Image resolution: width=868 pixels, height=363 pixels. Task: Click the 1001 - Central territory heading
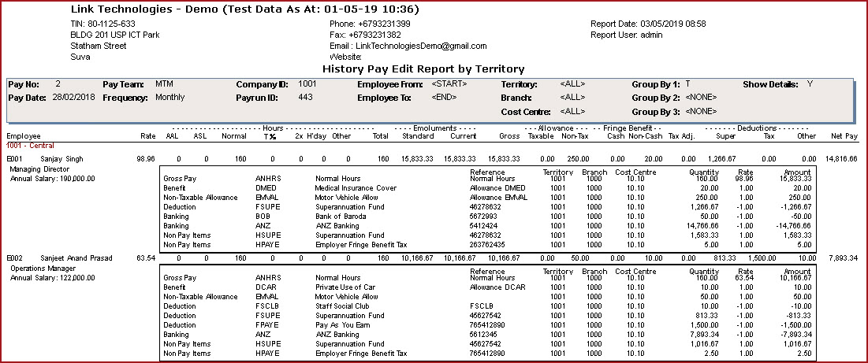pos(30,146)
